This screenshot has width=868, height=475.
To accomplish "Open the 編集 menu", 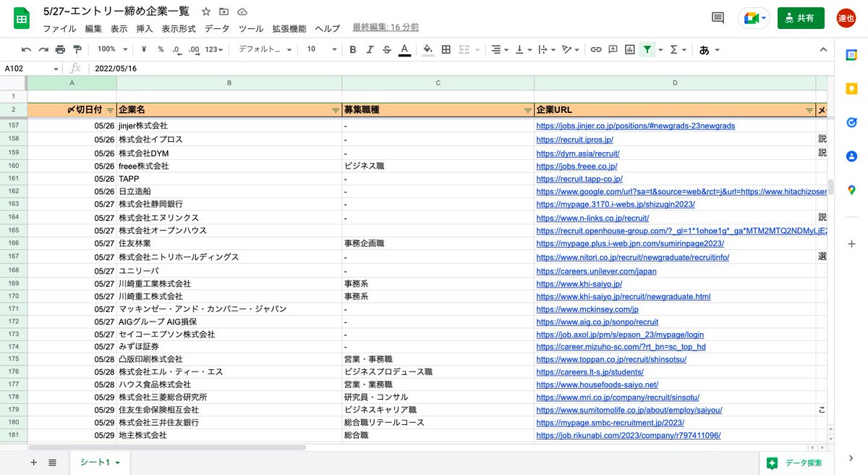I will click(x=93, y=28).
